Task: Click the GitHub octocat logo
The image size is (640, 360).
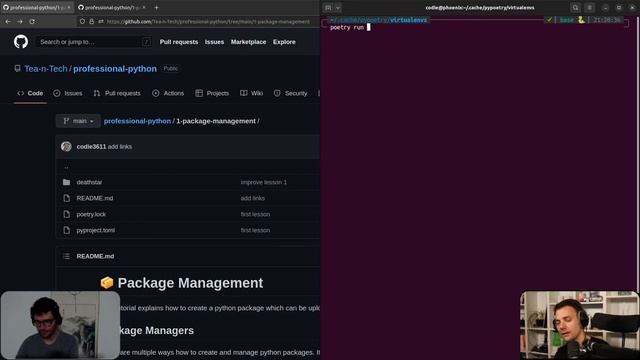Action: point(21,42)
